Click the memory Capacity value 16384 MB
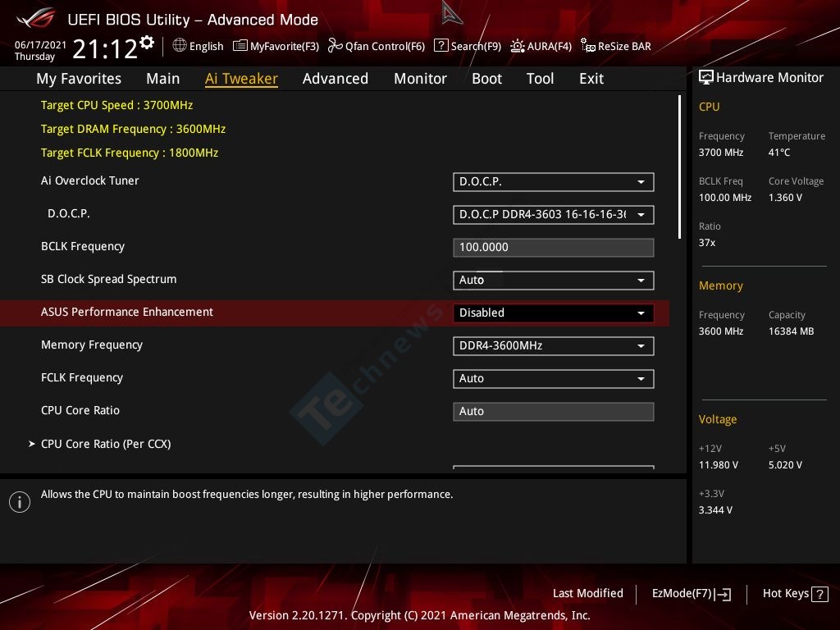 792,331
